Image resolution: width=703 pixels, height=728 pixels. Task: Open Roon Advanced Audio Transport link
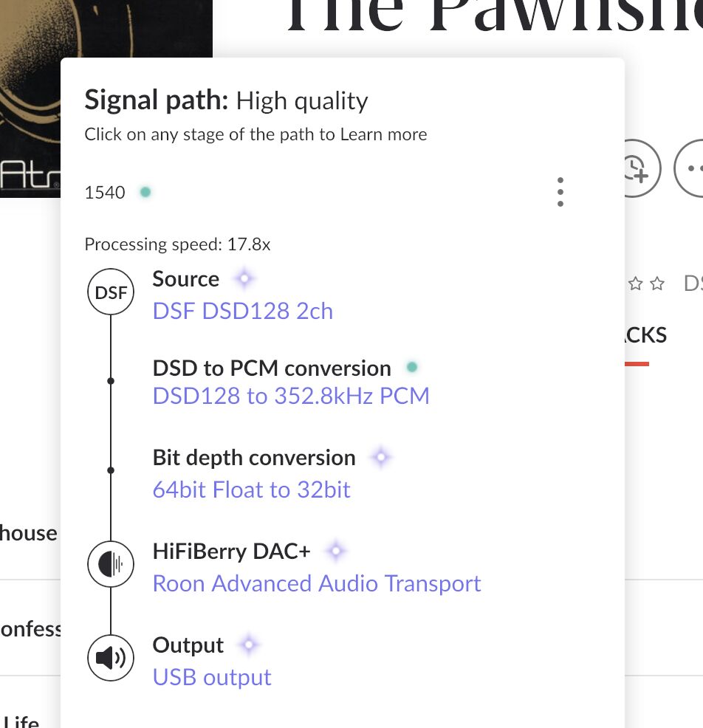[316, 583]
